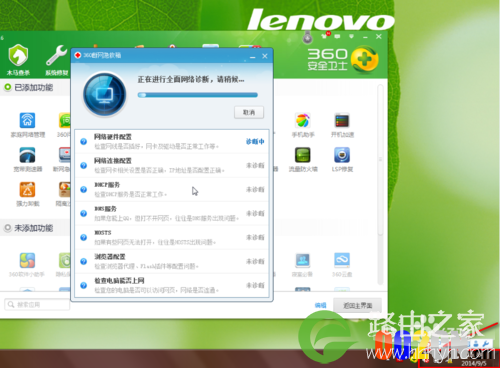Click the 编辑 link

(x=320, y=305)
